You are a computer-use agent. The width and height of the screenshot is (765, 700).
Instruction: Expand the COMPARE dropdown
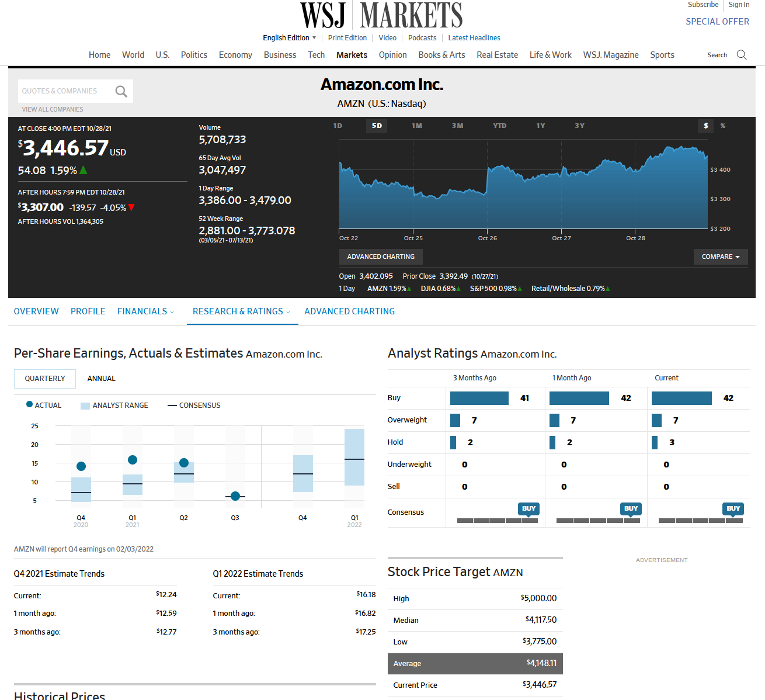pyautogui.click(x=721, y=257)
